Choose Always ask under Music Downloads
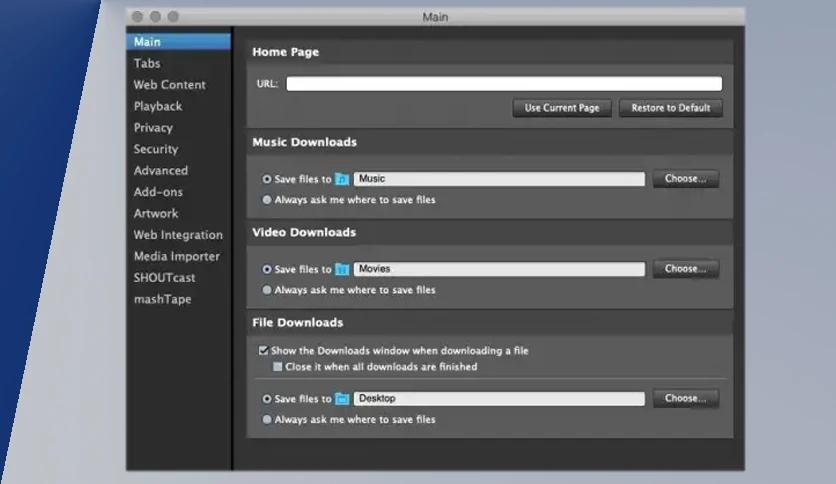Viewport: 836px width, 484px height. (267, 200)
